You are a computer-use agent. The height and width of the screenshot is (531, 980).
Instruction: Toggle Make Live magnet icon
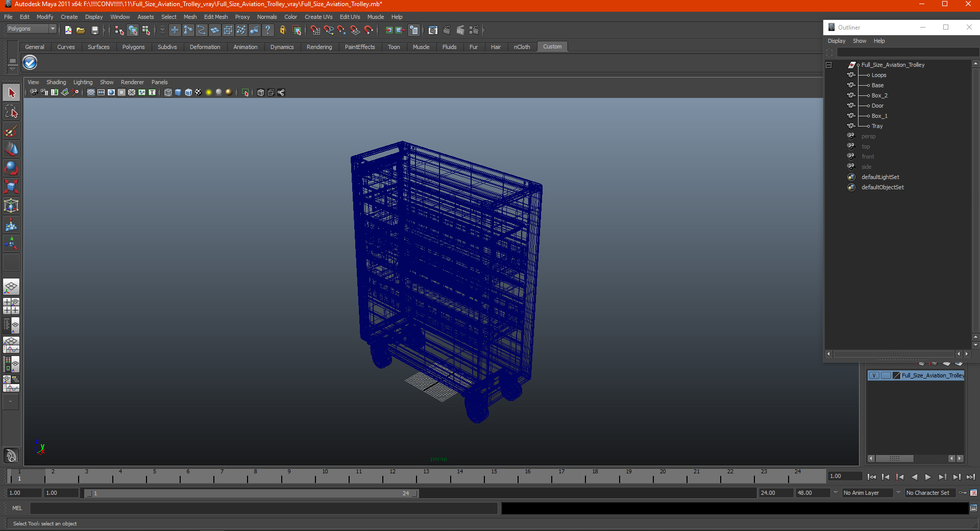coord(369,30)
